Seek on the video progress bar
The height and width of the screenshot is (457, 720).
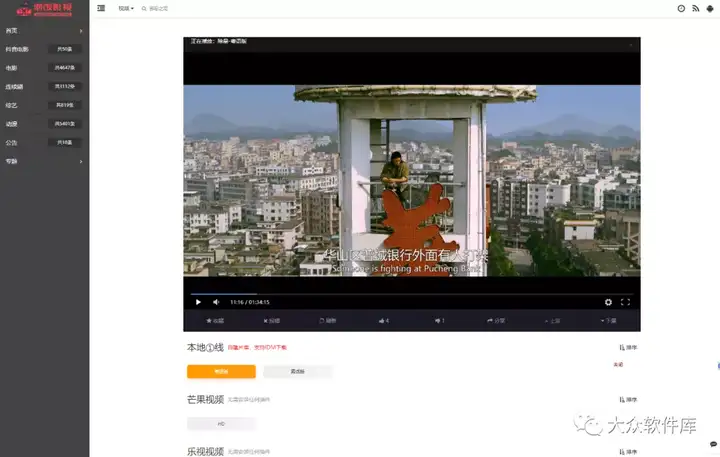(412, 293)
